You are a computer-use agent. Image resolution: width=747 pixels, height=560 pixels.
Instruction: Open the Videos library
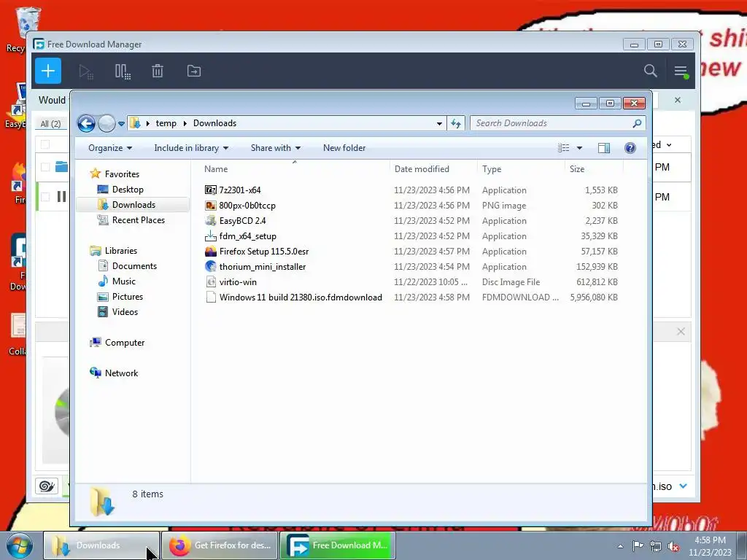pyautogui.click(x=125, y=312)
